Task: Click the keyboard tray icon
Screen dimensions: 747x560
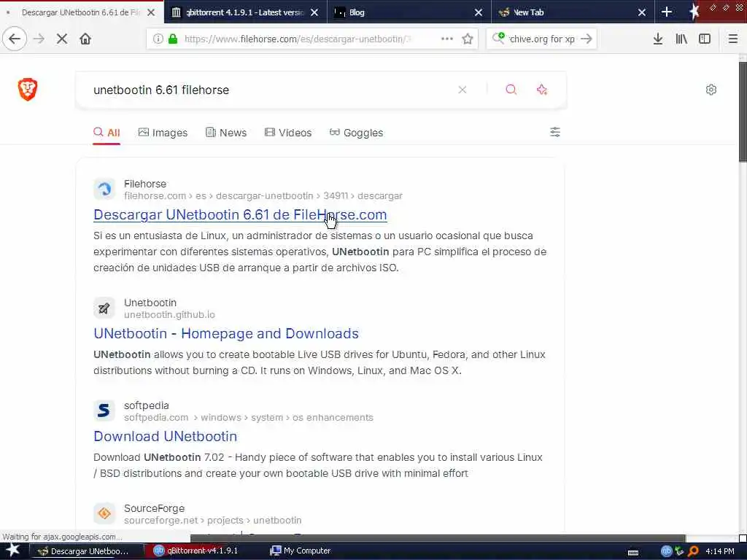Action: [633, 553]
